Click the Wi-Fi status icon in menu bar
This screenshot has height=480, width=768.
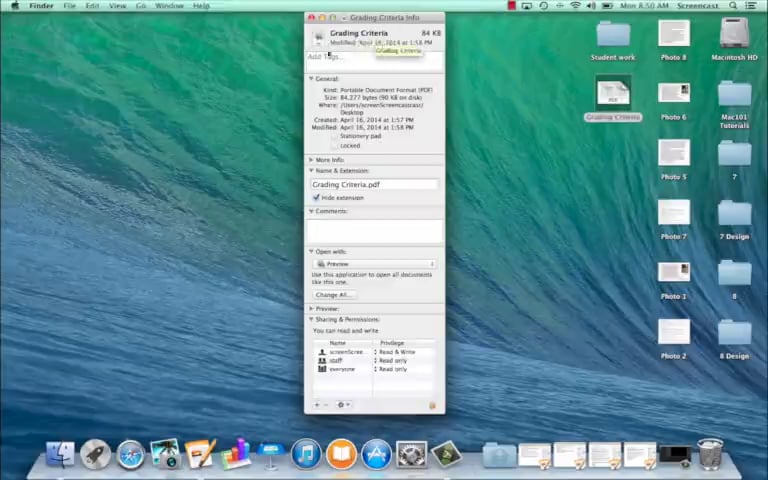coord(576,6)
